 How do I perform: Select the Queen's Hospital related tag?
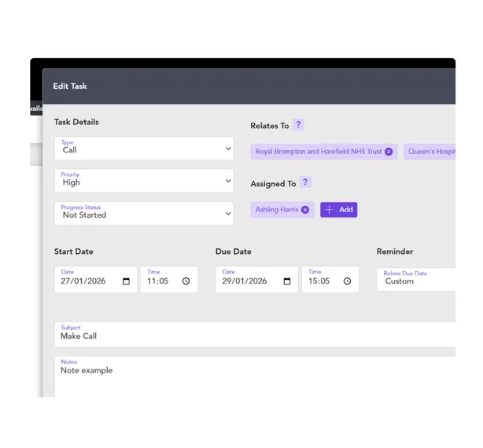pos(430,152)
